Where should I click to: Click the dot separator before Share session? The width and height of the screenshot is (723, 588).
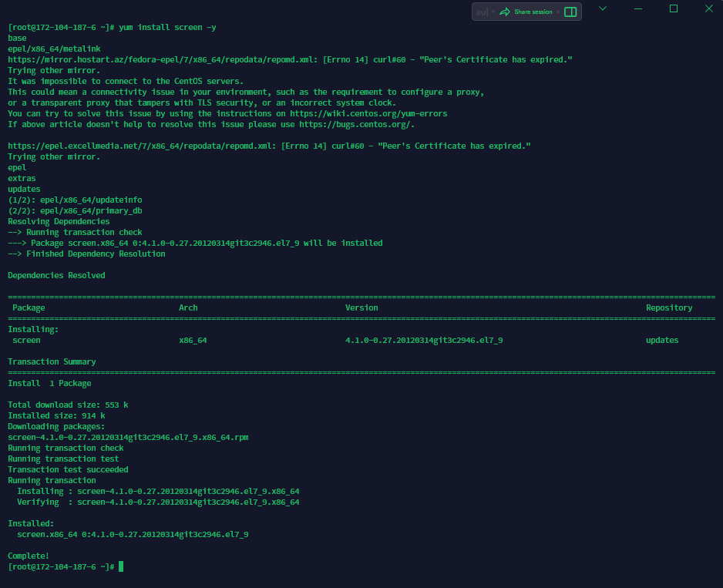pos(495,12)
